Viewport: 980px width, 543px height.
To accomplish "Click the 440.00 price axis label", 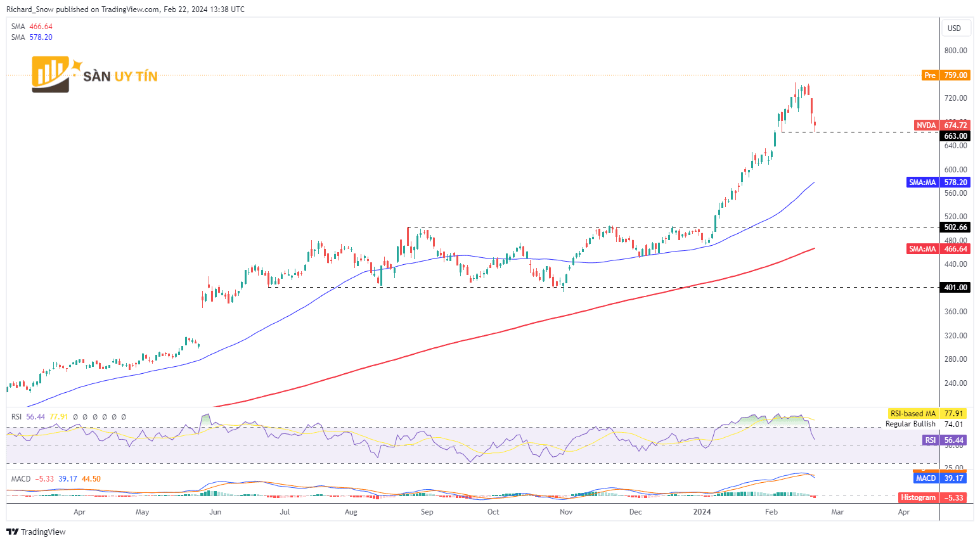I will tap(955, 264).
